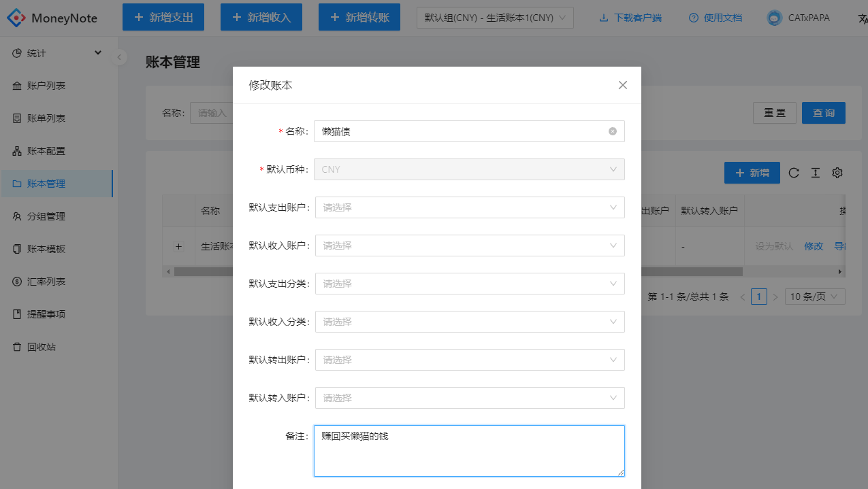Click the 查询 button

(x=824, y=113)
